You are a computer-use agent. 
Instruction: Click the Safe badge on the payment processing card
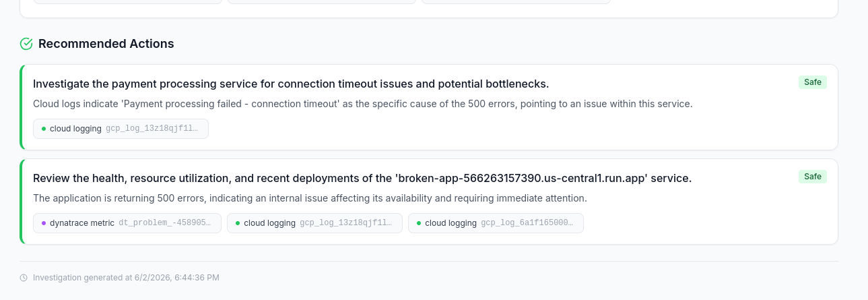tap(813, 82)
